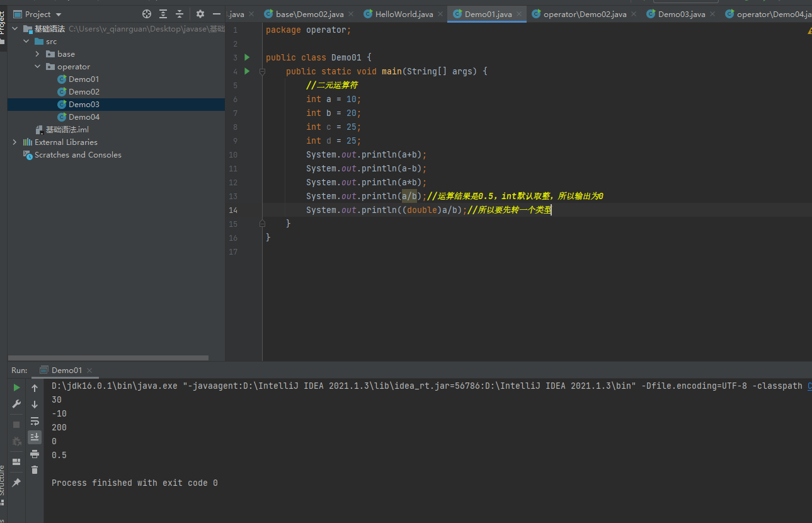Click the Project panel horizontal scrollbar
The width and height of the screenshot is (812, 523).
pos(108,357)
